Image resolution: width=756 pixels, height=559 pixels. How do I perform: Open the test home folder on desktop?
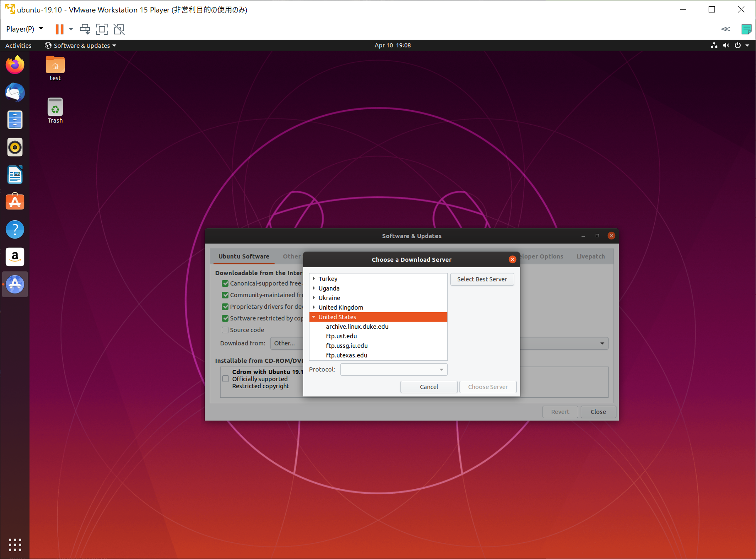[x=55, y=69]
